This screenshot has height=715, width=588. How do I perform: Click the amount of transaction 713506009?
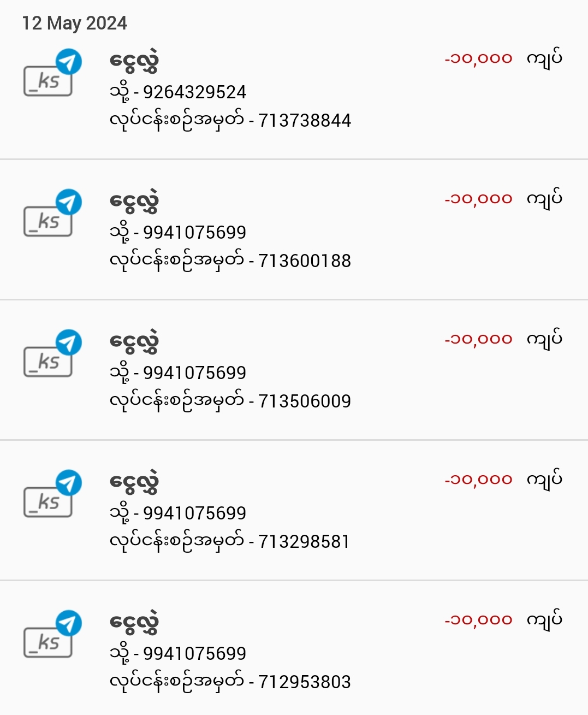coord(479,339)
